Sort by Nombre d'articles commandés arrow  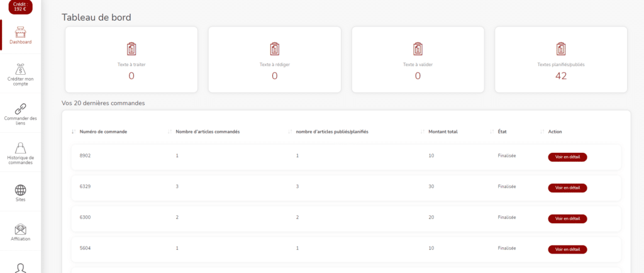point(170,131)
